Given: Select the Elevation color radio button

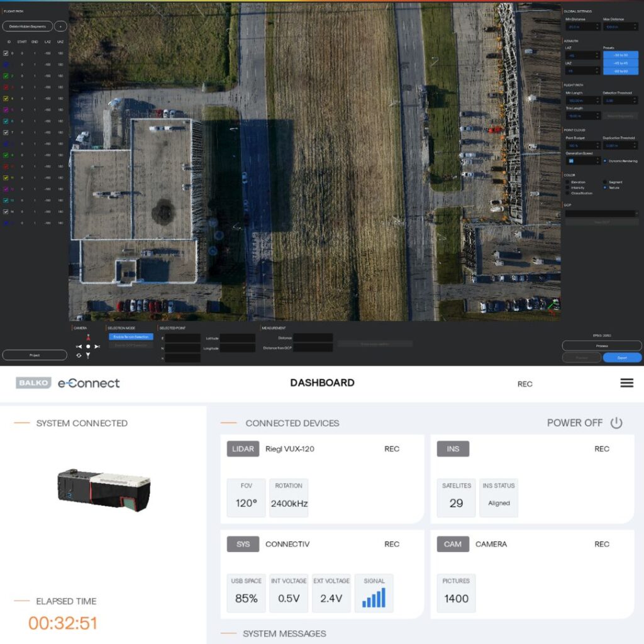Looking at the screenshot, I should [x=567, y=182].
